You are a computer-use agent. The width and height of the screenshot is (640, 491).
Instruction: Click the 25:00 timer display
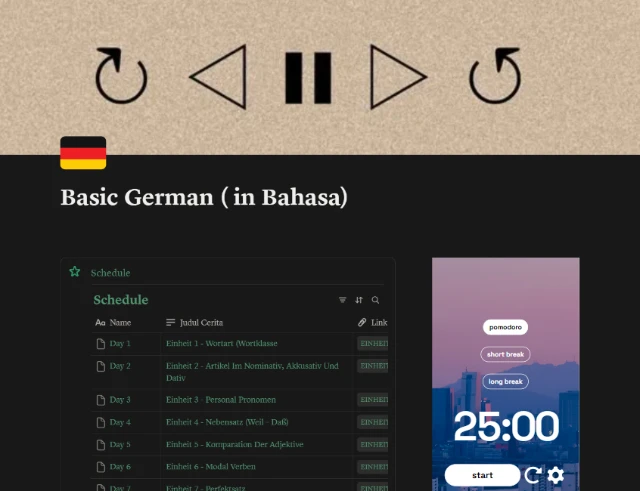[x=506, y=426]
